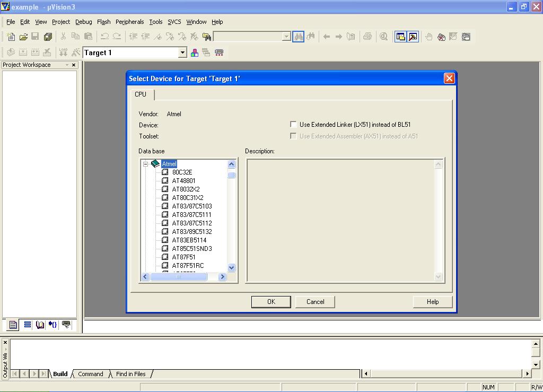Image resolution: width=543 pixels, height=392 pixels.
Task: Click the New File toolbar icon
Action: coord(11,37)
